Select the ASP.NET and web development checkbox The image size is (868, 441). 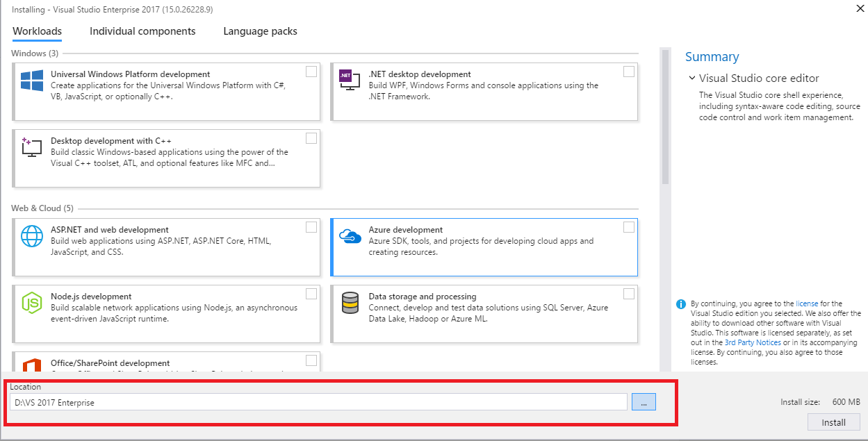point(311,227)
